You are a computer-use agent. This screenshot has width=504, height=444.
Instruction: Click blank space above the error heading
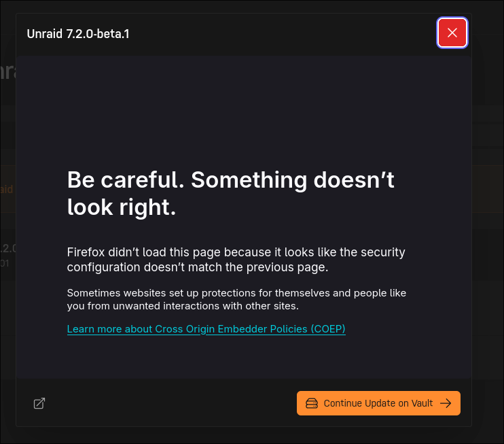point(244,111)
